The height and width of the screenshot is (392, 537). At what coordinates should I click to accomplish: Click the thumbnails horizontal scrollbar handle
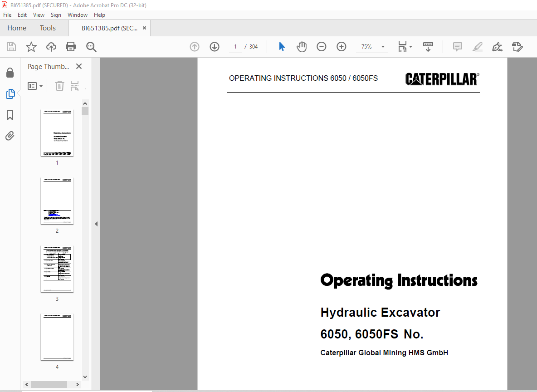(49, 384)
